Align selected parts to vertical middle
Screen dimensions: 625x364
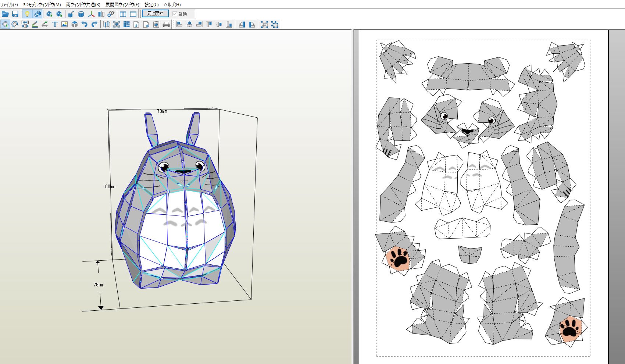[x=219, y=24]
